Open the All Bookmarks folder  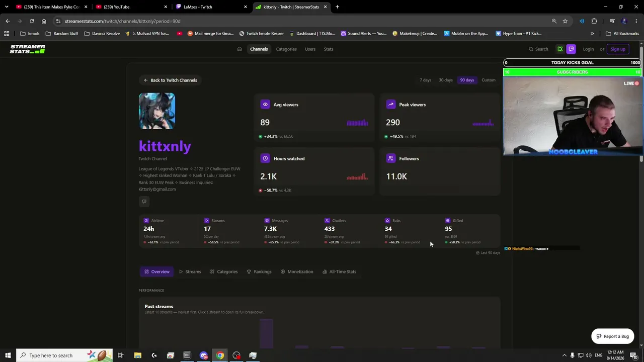[622, 34]
